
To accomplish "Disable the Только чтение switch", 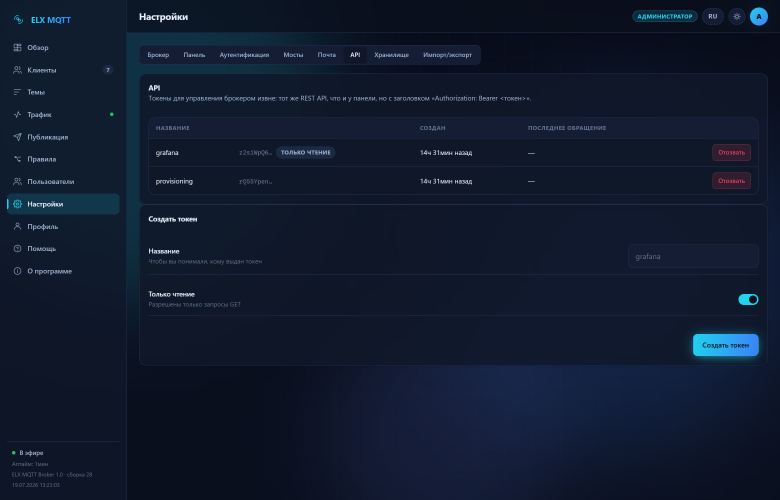I will [x=748, y=299].
